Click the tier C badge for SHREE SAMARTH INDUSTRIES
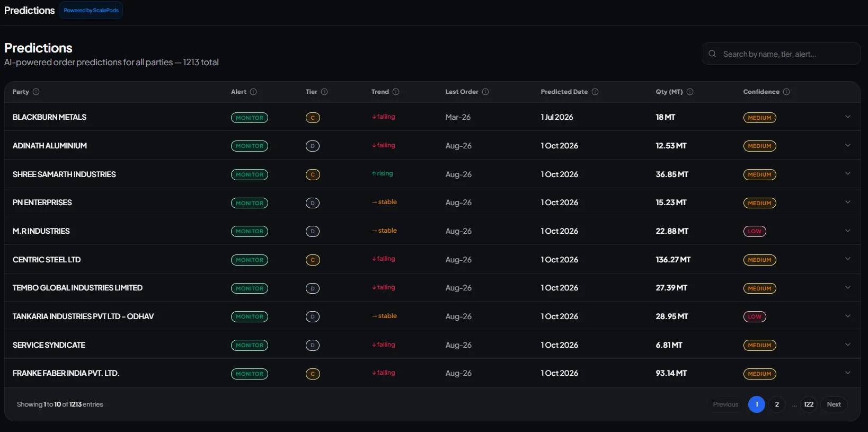 tap(313, 174)
